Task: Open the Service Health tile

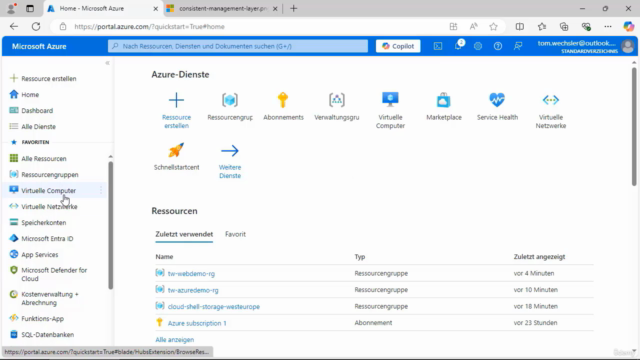Action: 497,107
